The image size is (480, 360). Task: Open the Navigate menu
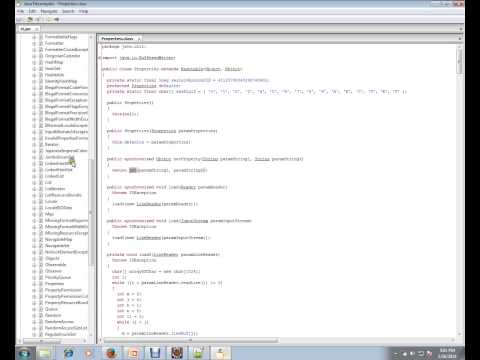(x=49, y=11)
